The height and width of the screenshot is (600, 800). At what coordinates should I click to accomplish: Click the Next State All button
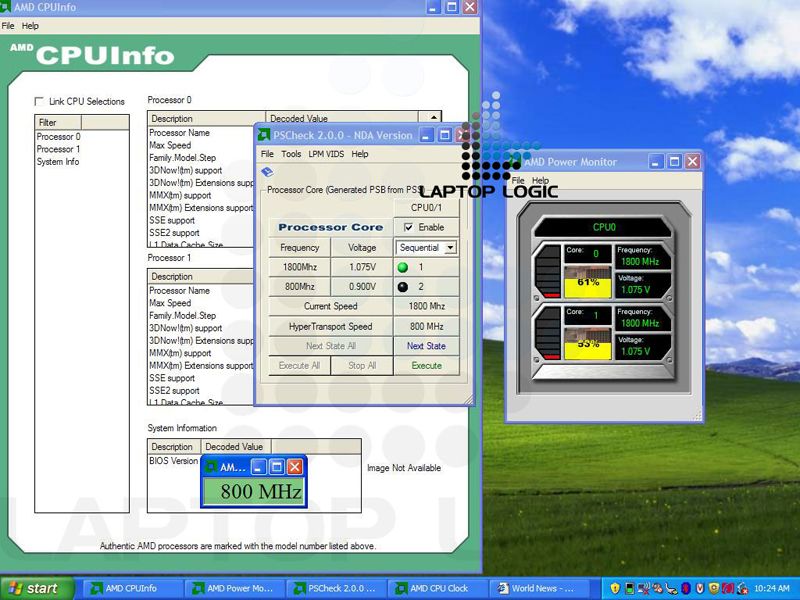point(331,346)
